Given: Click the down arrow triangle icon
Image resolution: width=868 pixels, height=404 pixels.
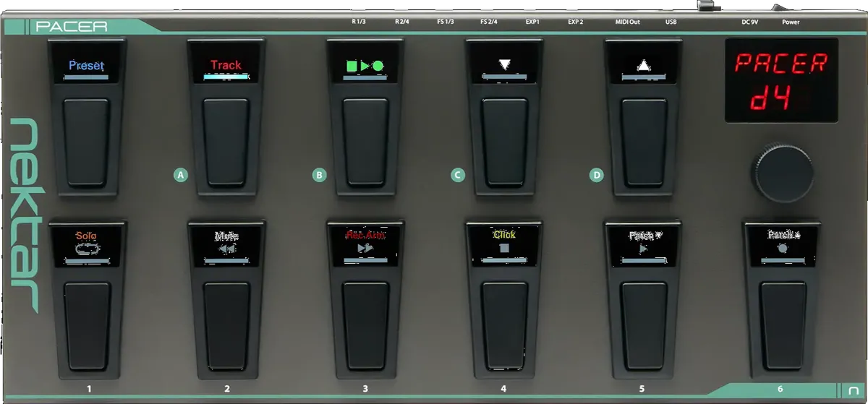Looking at the screenshot, I should coord(504,65).
